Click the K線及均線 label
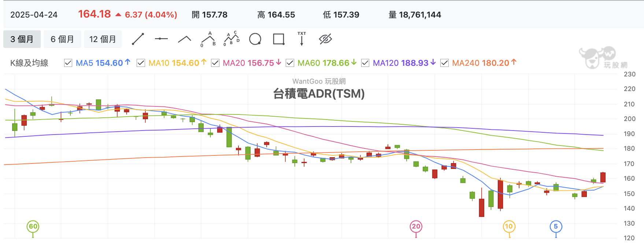Viewport: 644px width, 245px height. click(29, 63)
